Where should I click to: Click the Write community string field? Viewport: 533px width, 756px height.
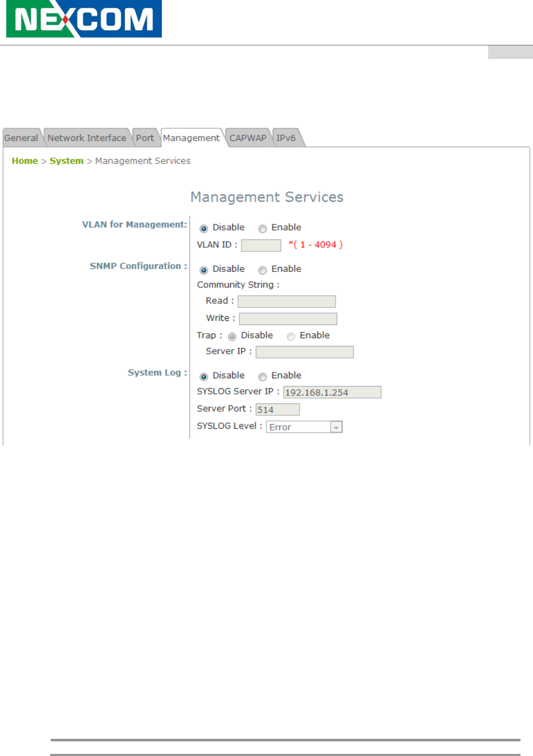(x=288, y=318)
